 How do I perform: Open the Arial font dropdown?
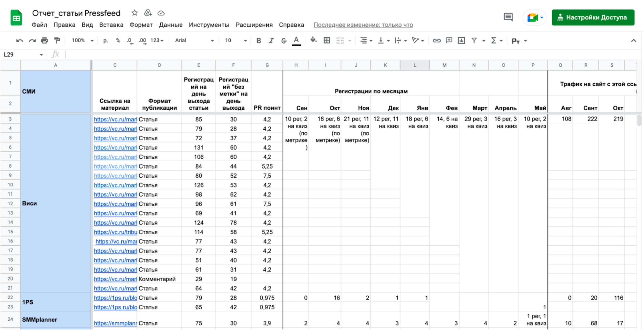[x=194, y=41]
